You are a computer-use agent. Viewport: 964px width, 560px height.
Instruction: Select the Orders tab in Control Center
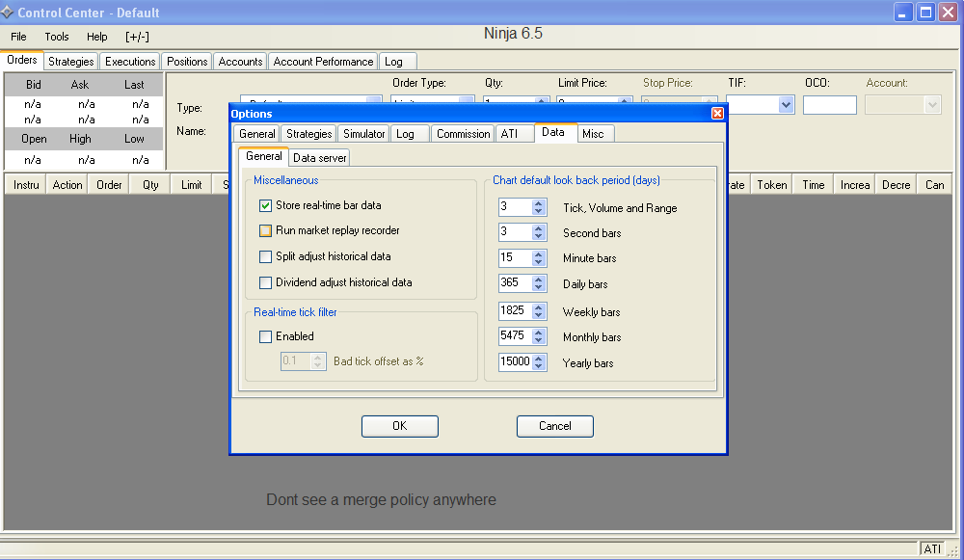click(x=22, y=60)
